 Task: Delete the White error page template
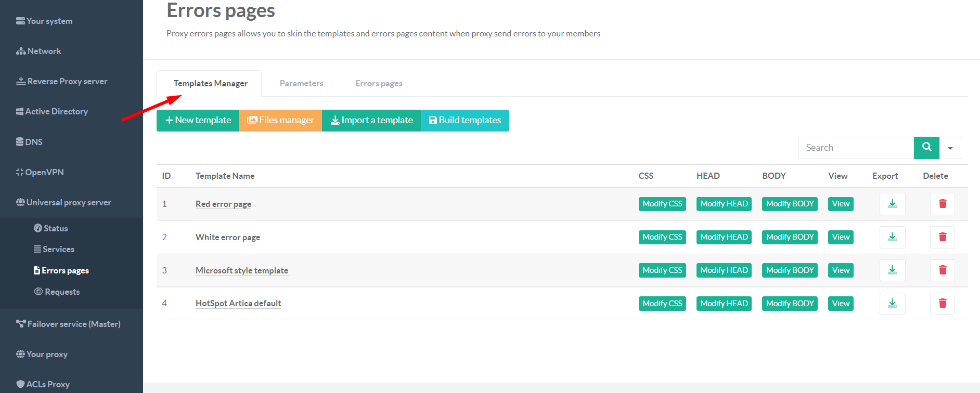click(x=942, y=237)
